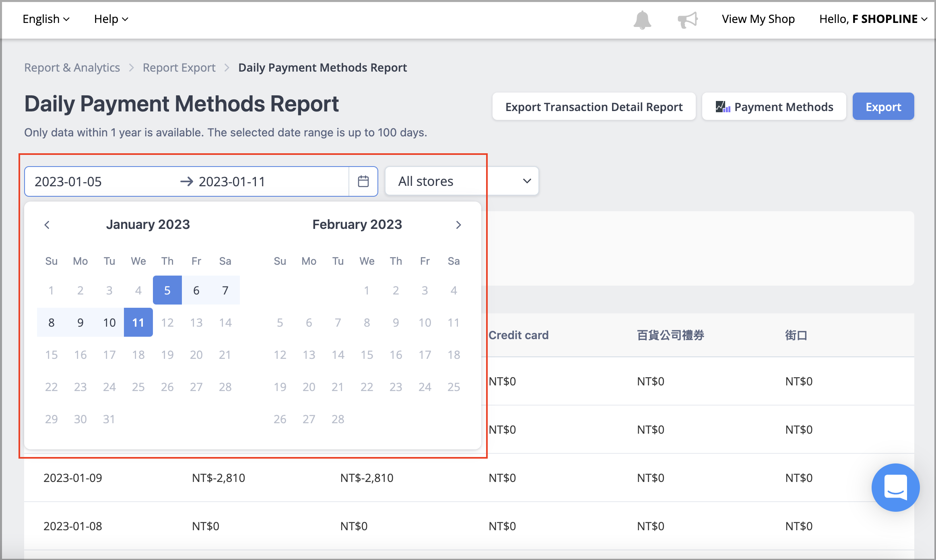Screen dimensions: 936x560
Task: Click Credit card column header
Action: point(518,335)
